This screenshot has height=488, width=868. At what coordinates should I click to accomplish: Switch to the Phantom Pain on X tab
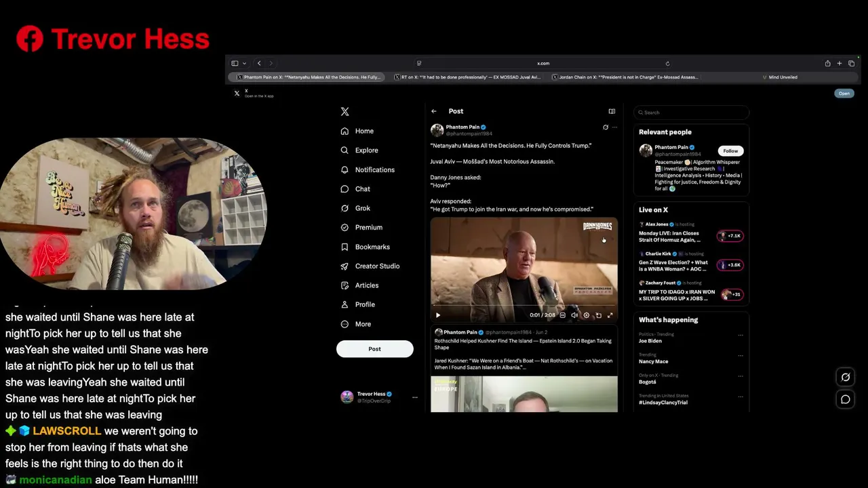[x=307, y=77]
